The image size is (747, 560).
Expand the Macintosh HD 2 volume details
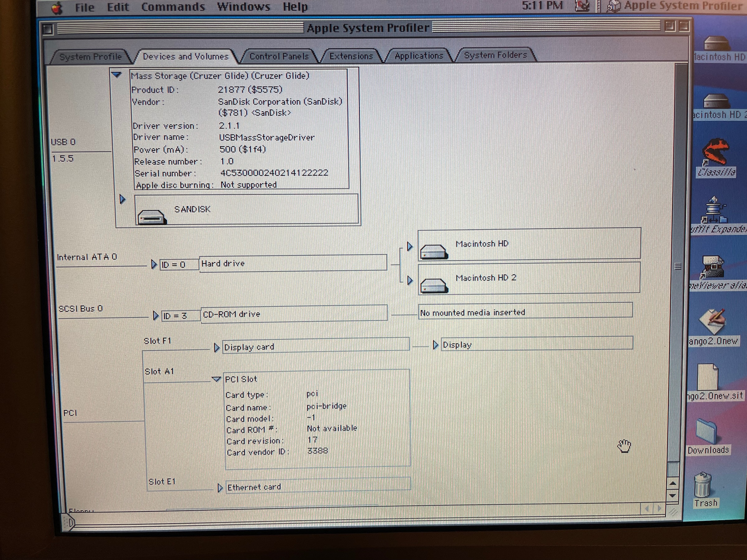coord(410,280)
